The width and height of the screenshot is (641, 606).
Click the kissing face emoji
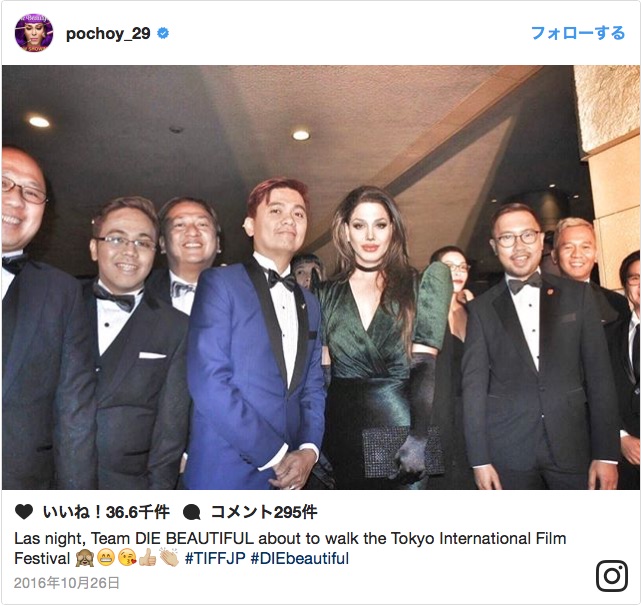pos(127,558)
